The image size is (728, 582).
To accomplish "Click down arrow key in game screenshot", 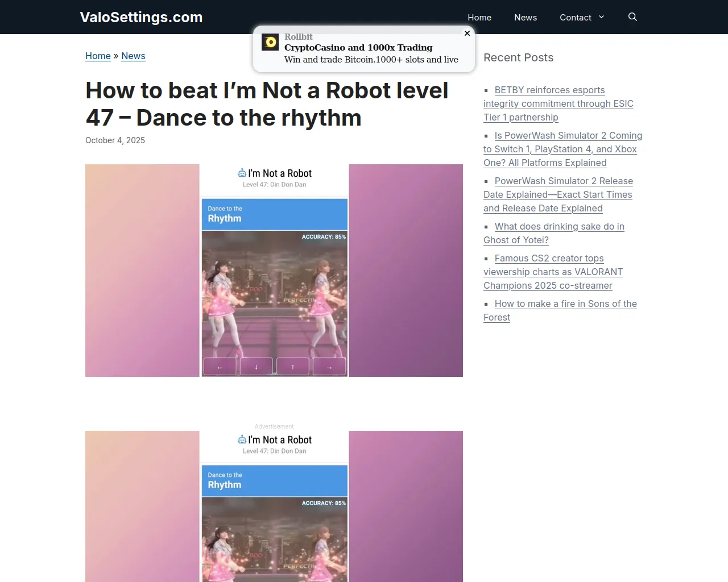I will coord(257,367).
